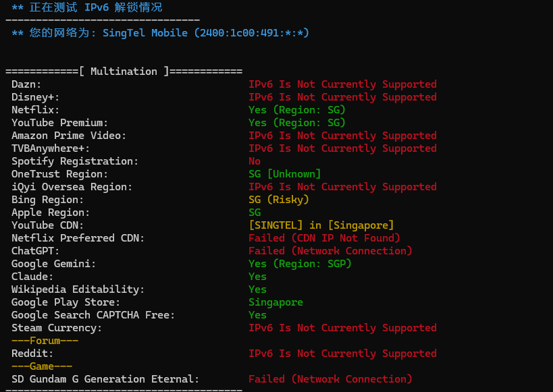This screenshot has width=553, height=392.
Task: Click the "Multination" section header
Action: tap(124, 72)
